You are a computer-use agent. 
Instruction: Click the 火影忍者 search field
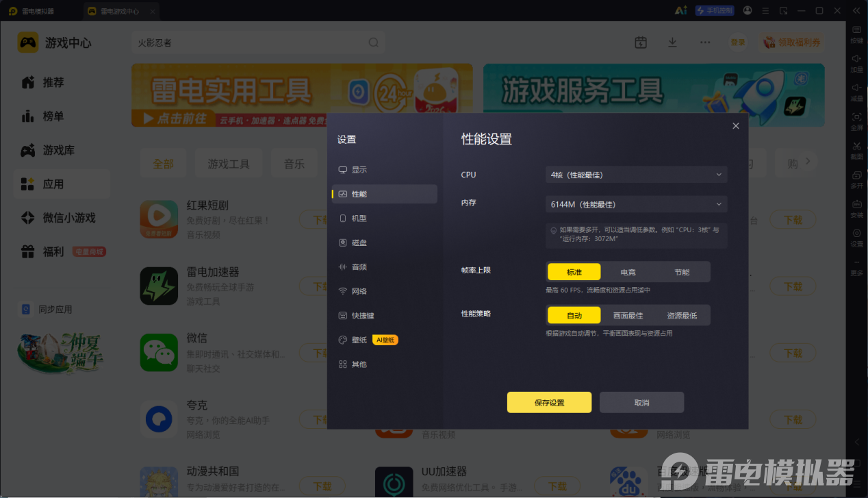pyautogui.click(x=251, y=42)
